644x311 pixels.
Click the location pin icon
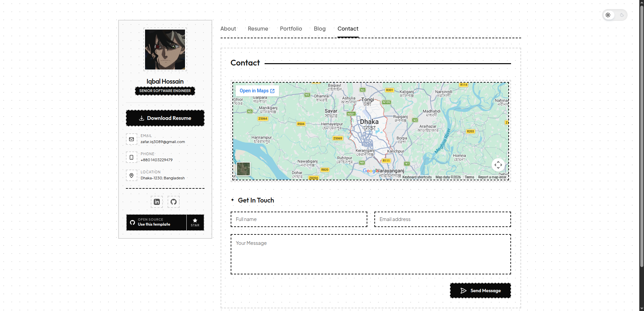point(132,175)
